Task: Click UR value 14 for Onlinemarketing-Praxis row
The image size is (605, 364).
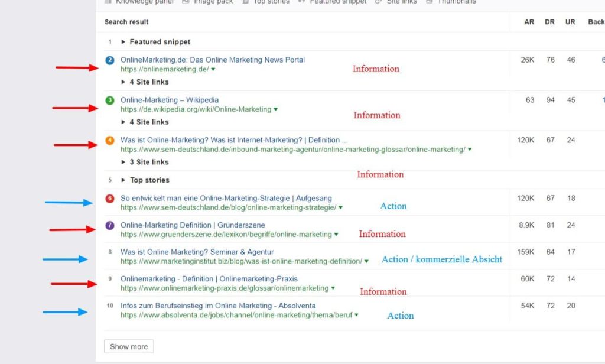Action: pos(571,279)
